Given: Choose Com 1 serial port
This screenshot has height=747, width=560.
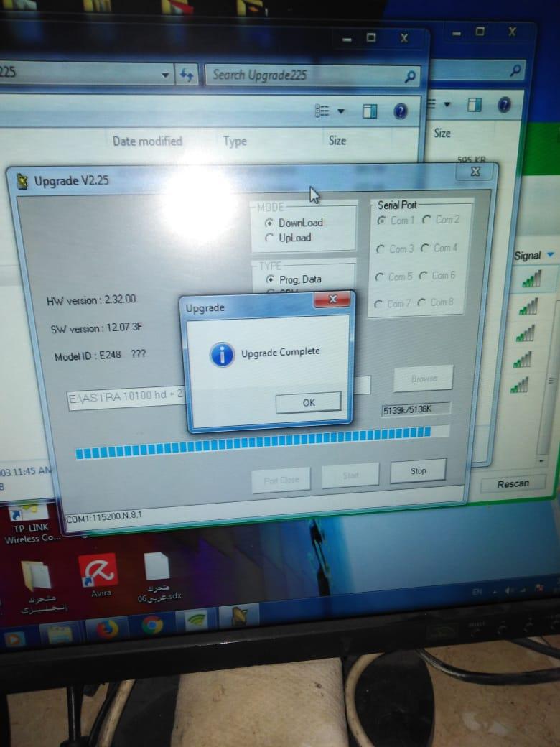Looking at the screenshot, I should pyautogui.click(x=381, y=221).
